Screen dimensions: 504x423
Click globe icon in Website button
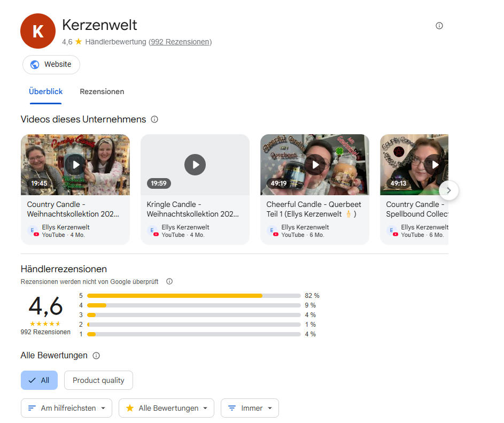[35, 65]
